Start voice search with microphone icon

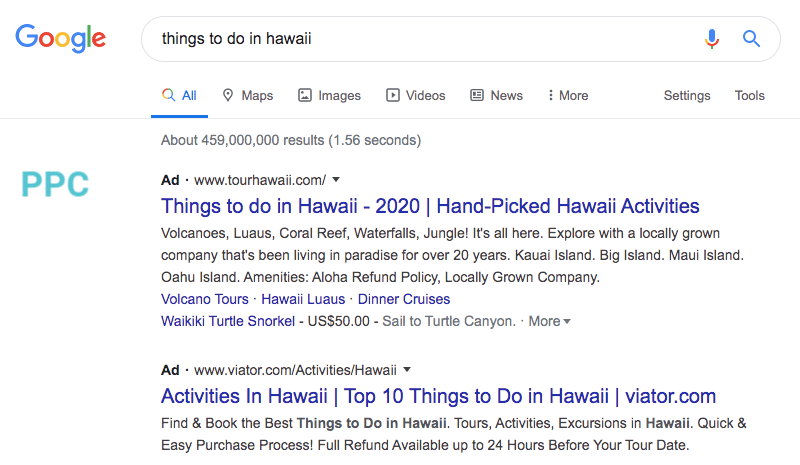tap(712, 39)
